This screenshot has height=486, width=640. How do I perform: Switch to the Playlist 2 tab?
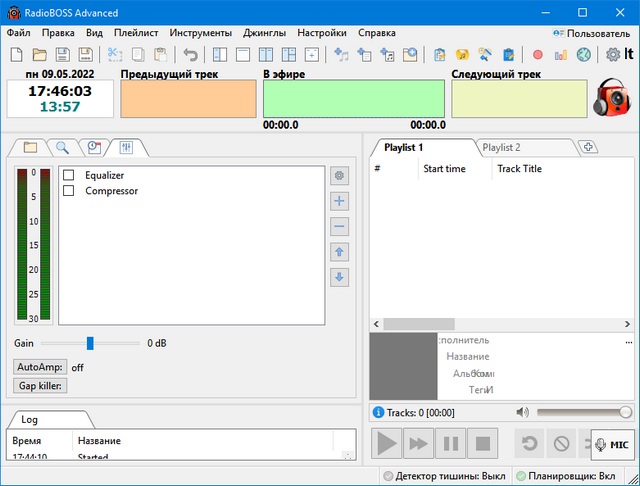pyautogui.click(x=501, y=147)
